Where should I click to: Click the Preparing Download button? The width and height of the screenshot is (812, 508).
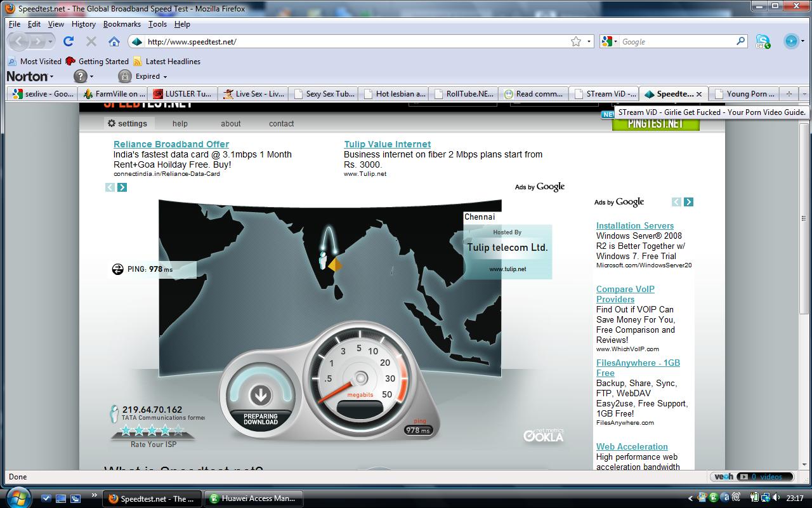point(261,396)
